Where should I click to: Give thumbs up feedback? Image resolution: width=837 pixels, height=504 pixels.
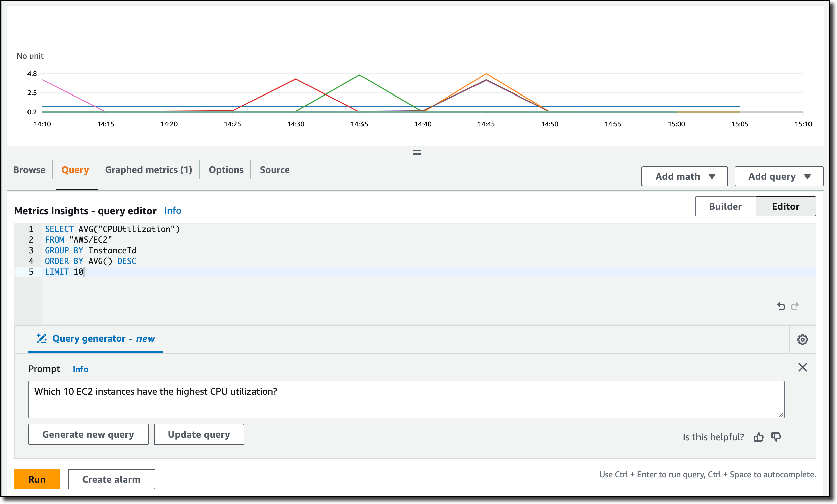[x=758, y=437]
